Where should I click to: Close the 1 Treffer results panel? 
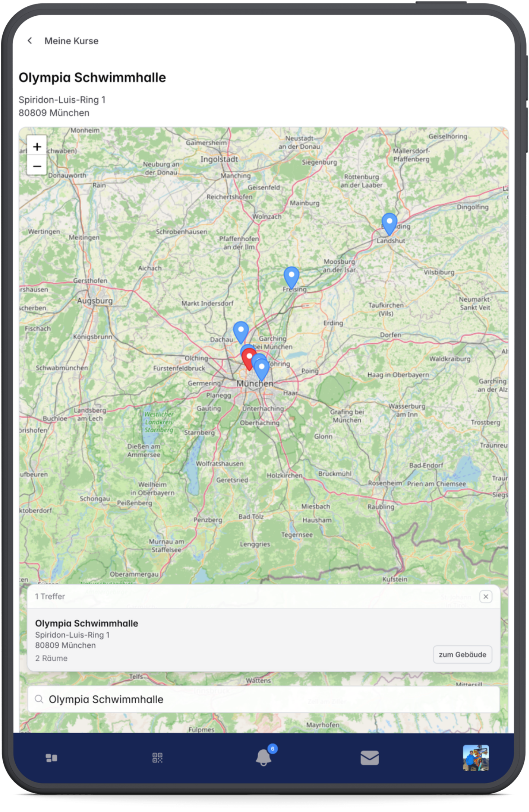pyautogui.click(x=486, y=596)
